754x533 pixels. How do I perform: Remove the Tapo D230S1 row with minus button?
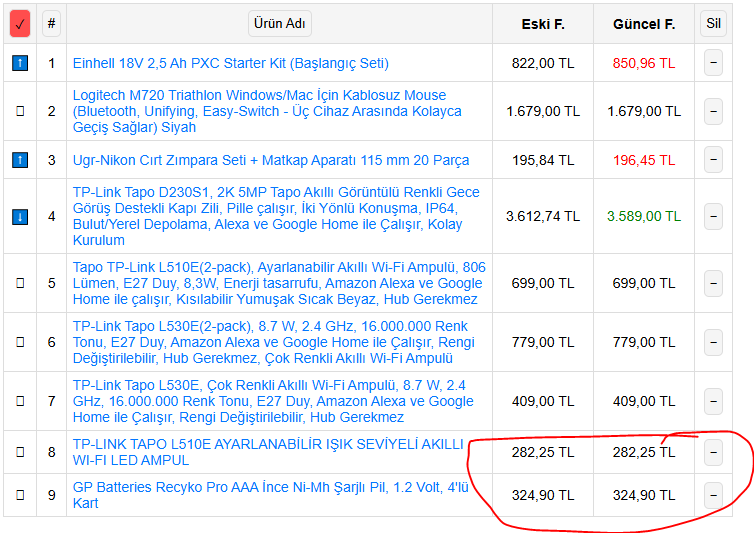coord(713,216)
